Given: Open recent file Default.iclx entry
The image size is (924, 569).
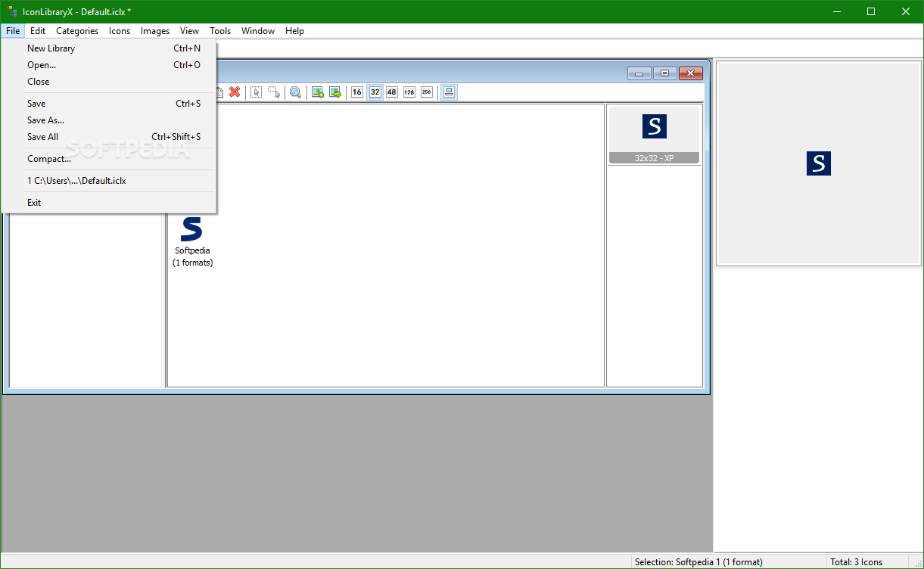Looking at the screenshot, I should click(110, 181).
